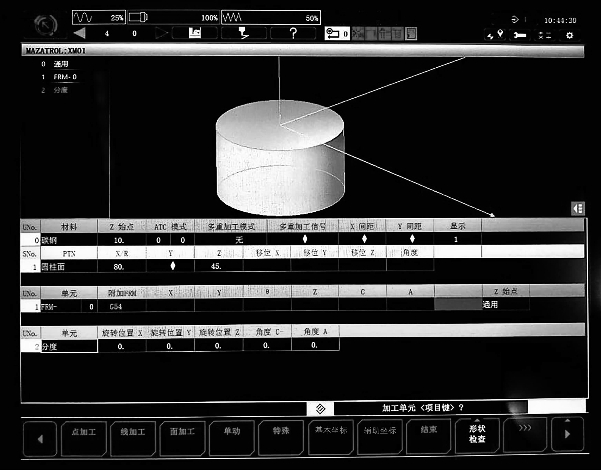Screen dimensions: 601x470
Task: Click the Z value 45.
Action: (x=219, y=266)
